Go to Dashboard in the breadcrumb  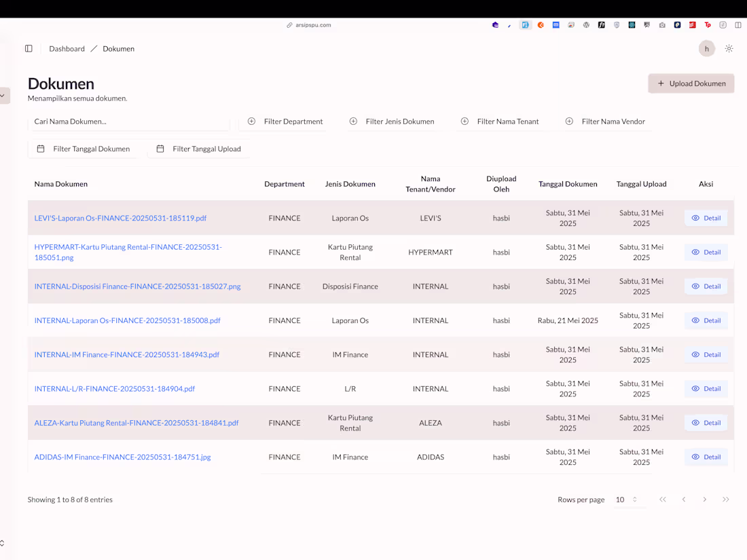coord(67,49)
